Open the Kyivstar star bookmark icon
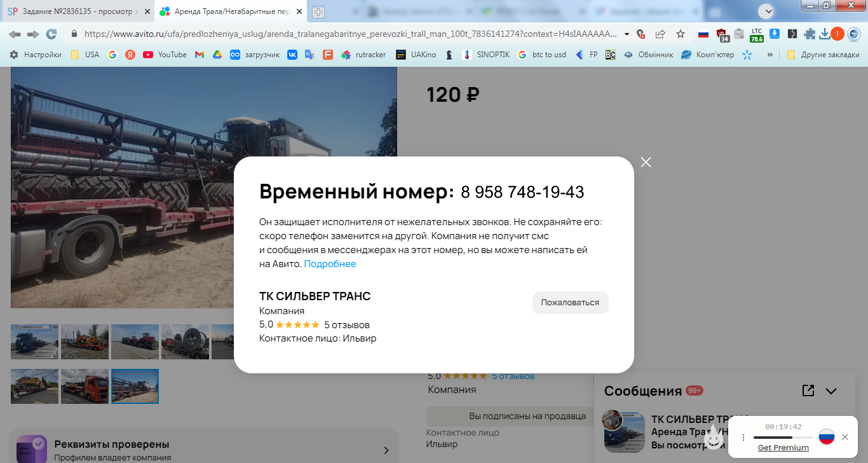The height and width of the screenshot is (463, 868). (x=747, y=55)
